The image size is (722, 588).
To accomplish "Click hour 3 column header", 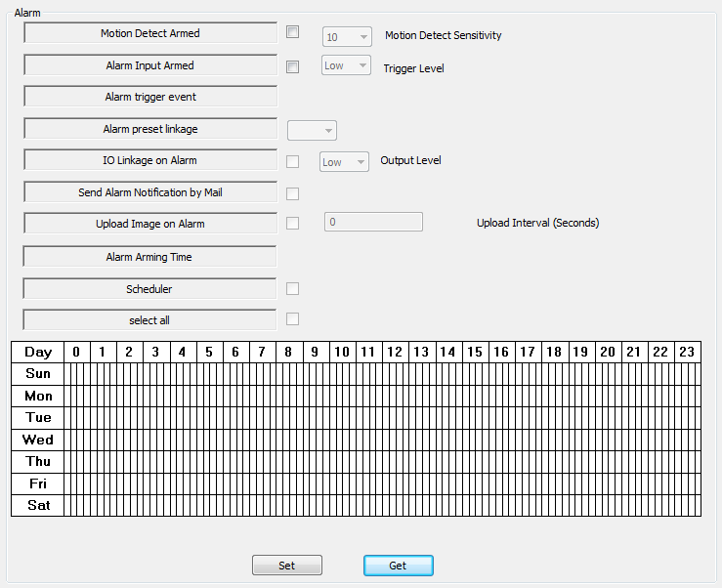I will 156,353.
